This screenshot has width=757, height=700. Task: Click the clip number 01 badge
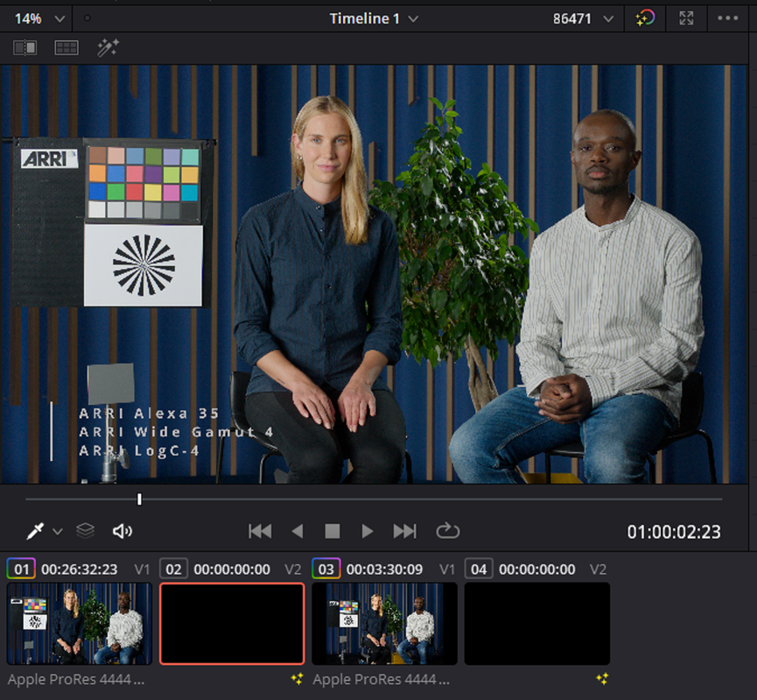coord(21,569)
